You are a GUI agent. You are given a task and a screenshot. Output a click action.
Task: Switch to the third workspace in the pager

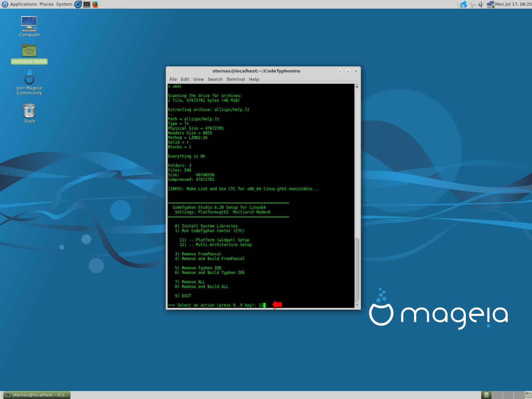click(508, 395)
